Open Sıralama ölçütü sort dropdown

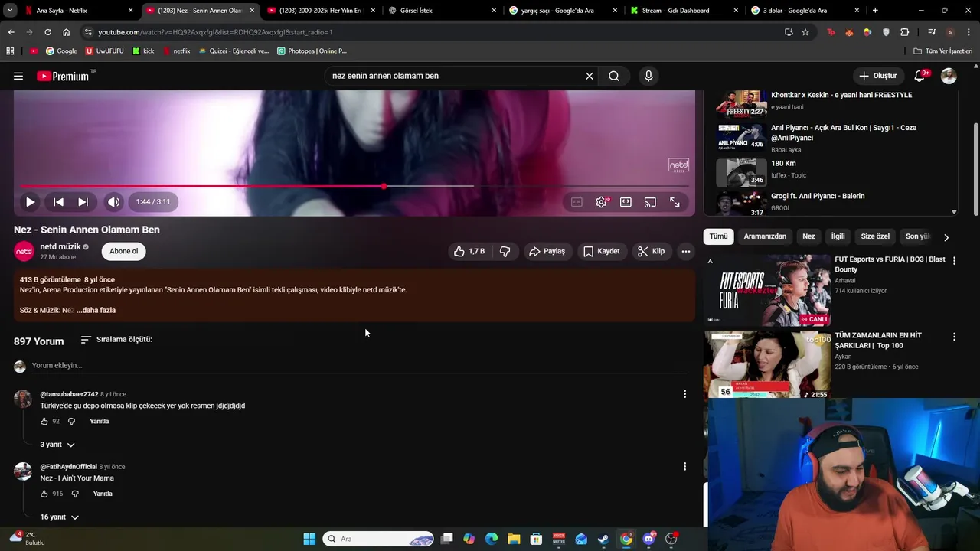pos(116,339)
